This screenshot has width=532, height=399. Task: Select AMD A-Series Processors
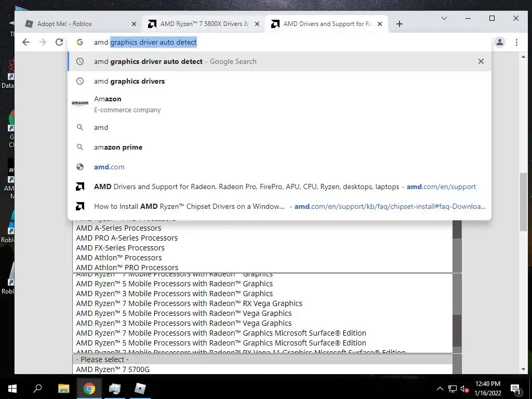click(x=262, y=228)
